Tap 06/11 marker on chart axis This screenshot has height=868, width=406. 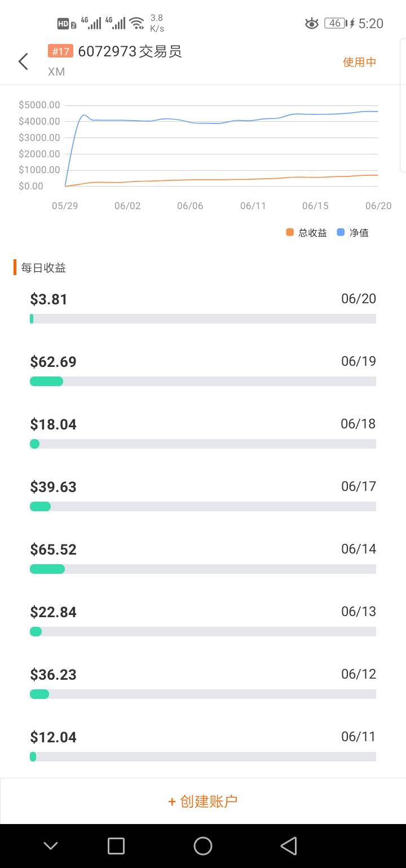pyautogui.click(x=253, y=206)
